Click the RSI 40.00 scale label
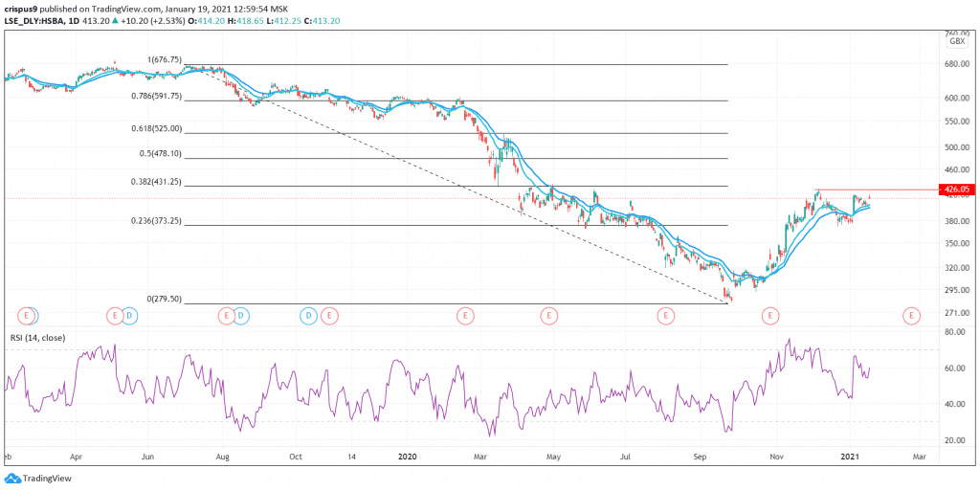 957,404
